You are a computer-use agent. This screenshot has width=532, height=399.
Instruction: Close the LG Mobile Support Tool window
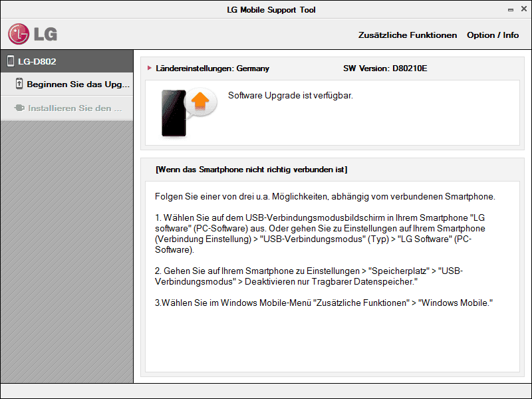point(524,9)
